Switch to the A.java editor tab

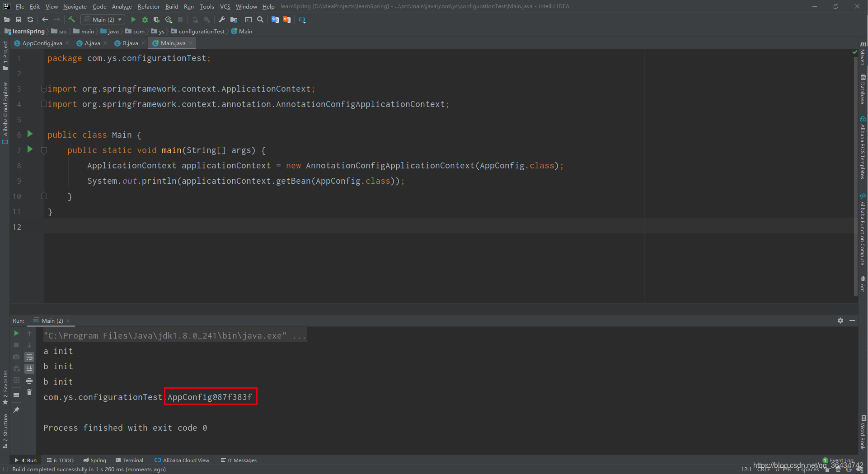pyautogui.click(x=92, y=43)
